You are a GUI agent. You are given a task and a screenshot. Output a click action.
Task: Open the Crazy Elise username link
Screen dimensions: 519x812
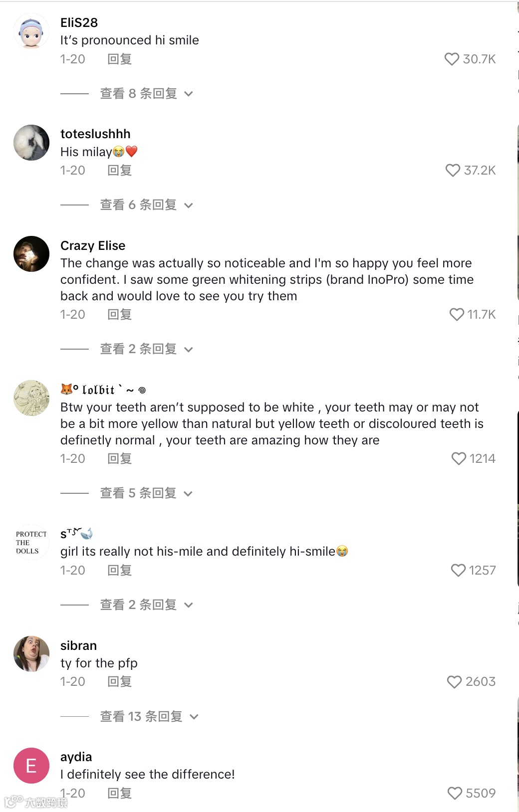click(93, 245)
